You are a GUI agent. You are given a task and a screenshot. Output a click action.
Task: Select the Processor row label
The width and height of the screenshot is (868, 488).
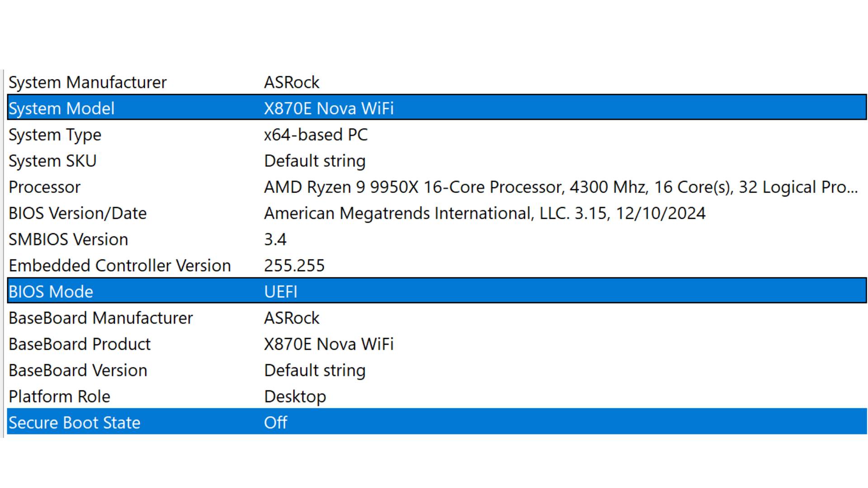44,187
